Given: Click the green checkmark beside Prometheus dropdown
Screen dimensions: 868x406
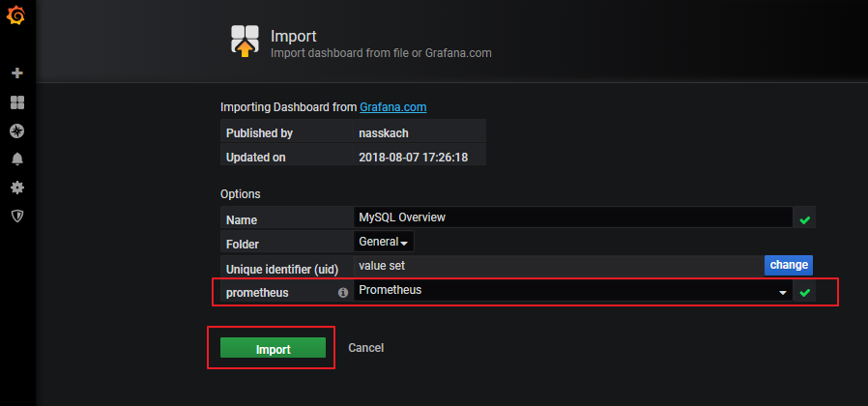Looking at the screenshot, I should [804, 292].
